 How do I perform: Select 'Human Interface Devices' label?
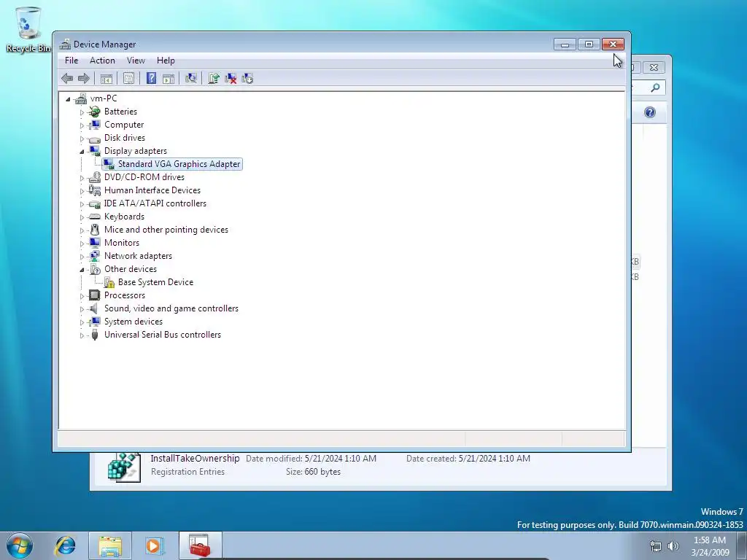tap(152, 190)
